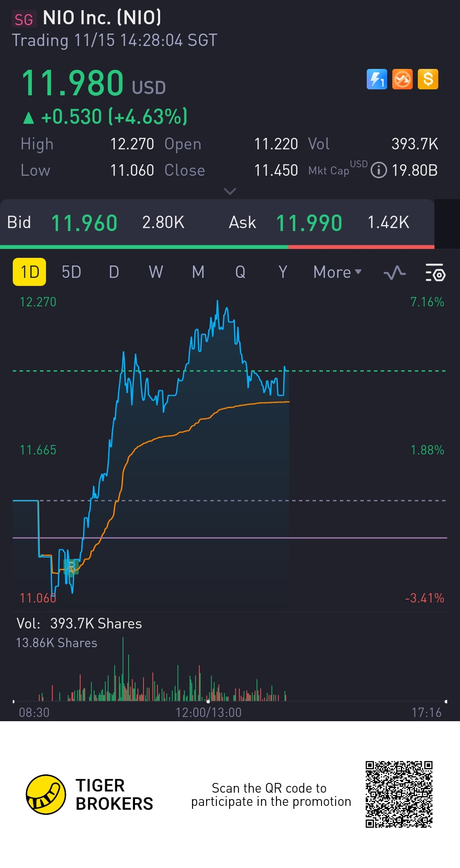Select the quarterly Q chart

click(x=240, y=272)
